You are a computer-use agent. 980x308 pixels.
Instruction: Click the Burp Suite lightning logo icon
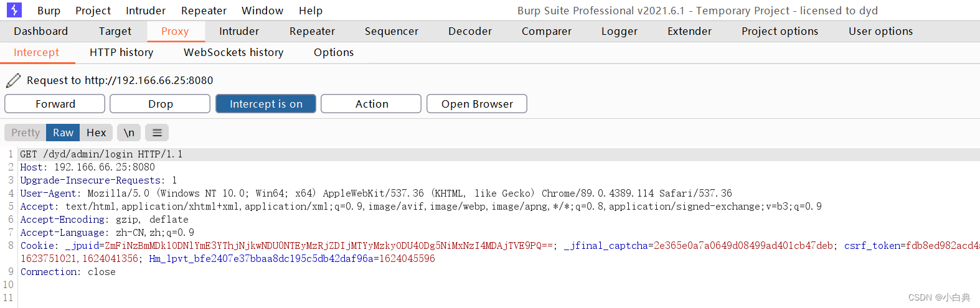click(14, 10)
